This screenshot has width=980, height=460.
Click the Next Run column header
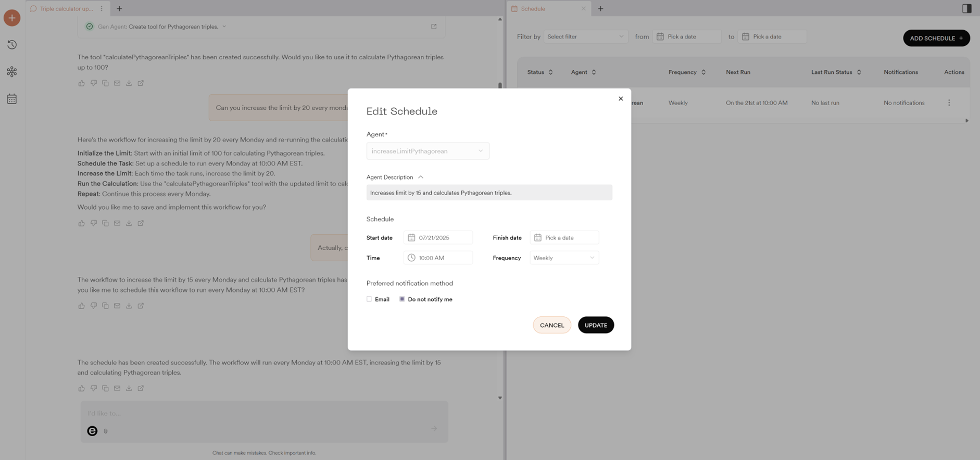pos(738,72)
